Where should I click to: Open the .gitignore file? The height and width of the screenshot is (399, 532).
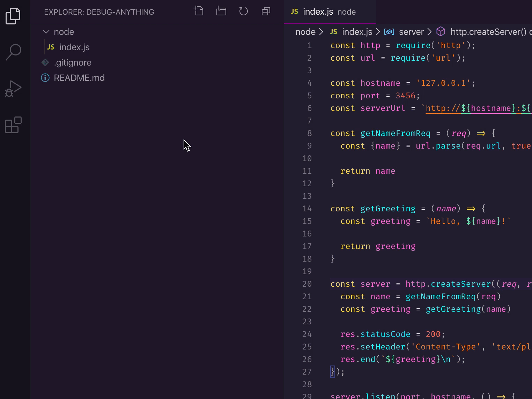coord(73,62)
